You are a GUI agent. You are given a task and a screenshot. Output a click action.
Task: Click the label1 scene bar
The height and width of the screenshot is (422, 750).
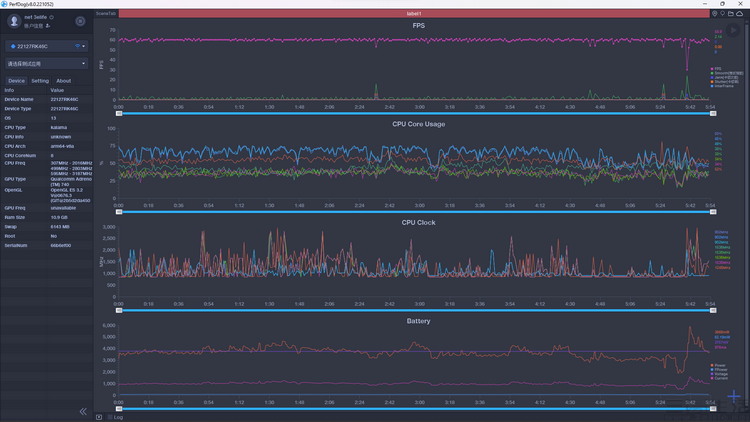click(x=414, y=14)
